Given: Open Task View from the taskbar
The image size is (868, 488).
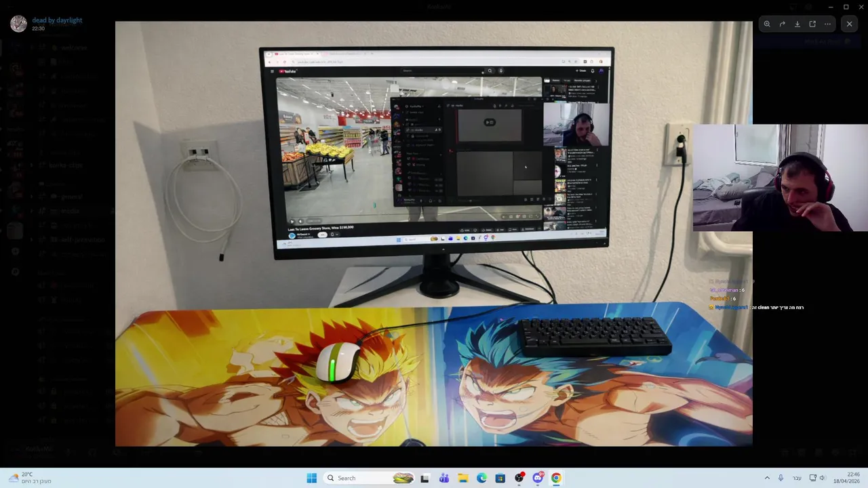Looking at the screenshot, I should [425, 478].
